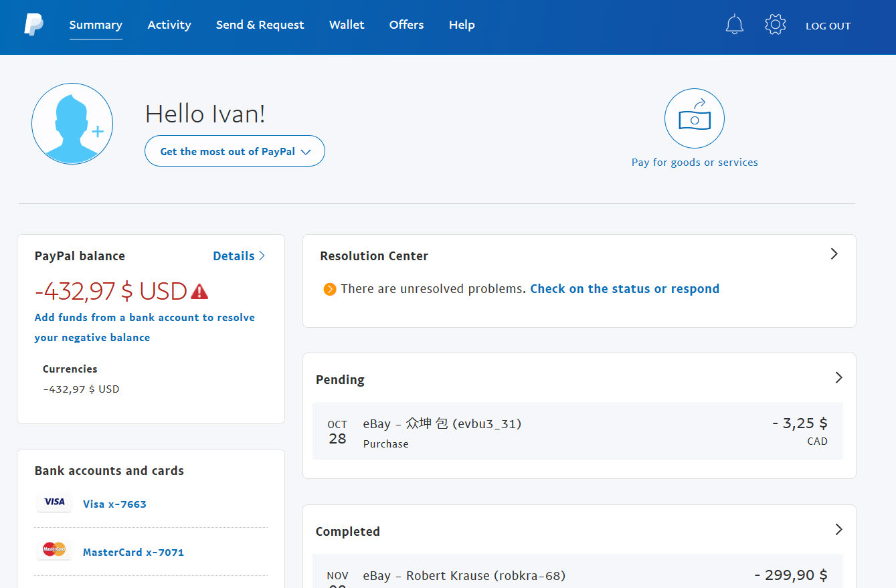This screenshot has width=896, height=588.
Task: Open the PayPal balance Details link
Action: 239,256
